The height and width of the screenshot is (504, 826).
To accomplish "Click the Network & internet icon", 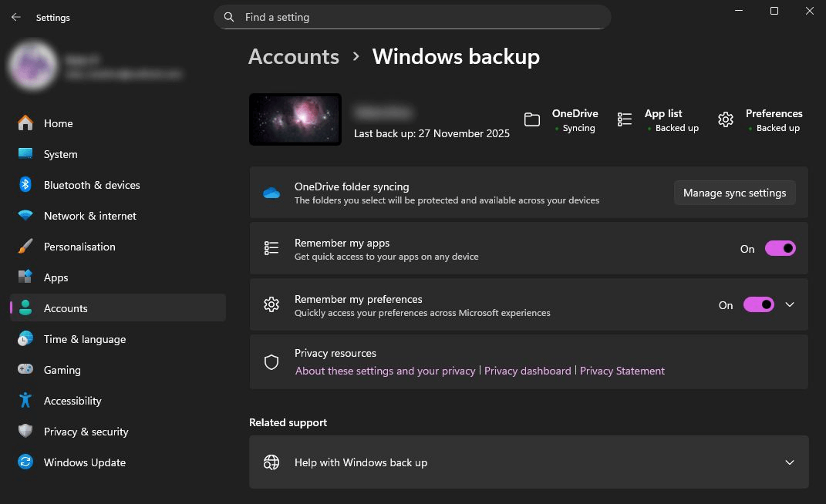I will coord(25,216).
